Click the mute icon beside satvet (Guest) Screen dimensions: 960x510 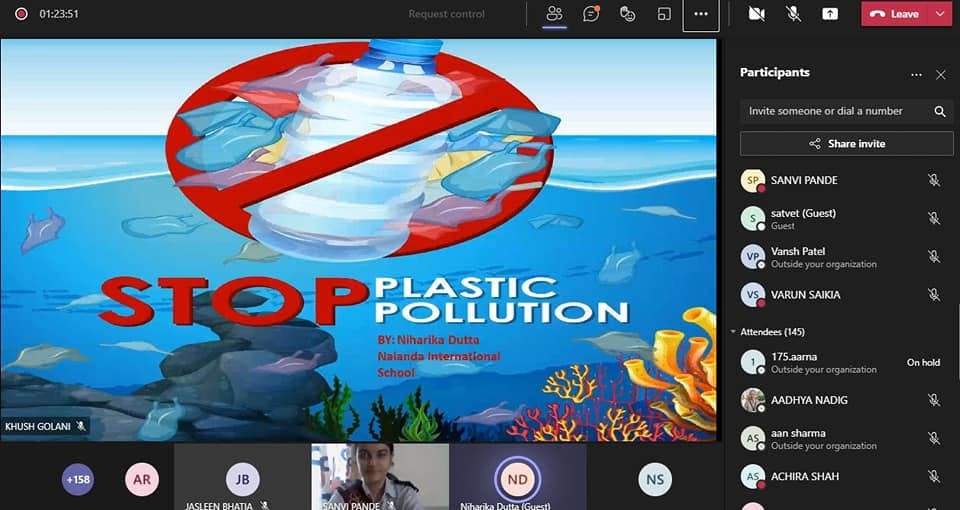934,218
